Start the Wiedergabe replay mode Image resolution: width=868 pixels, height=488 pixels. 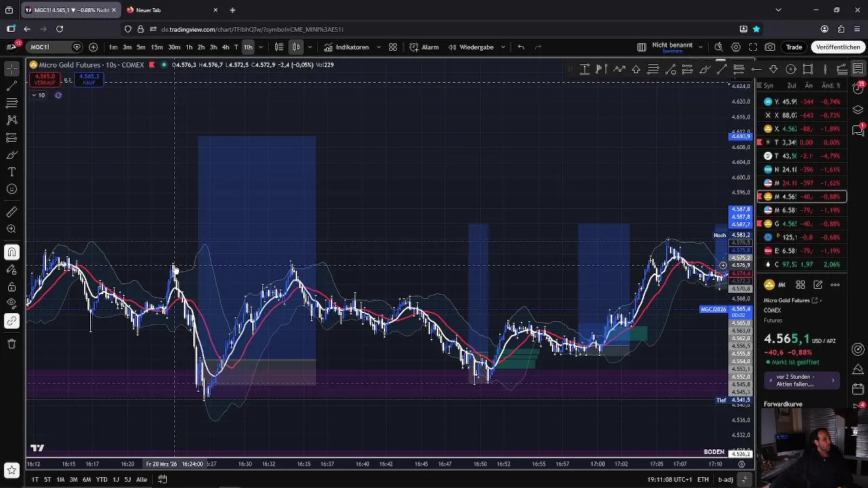click(x=471, y=47)
